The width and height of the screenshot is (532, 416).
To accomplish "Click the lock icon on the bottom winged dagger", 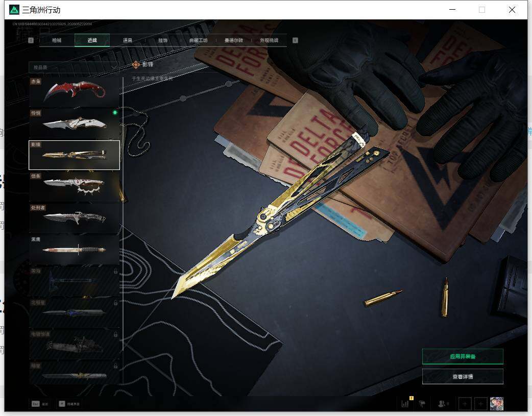I will [x=116, y=366].
